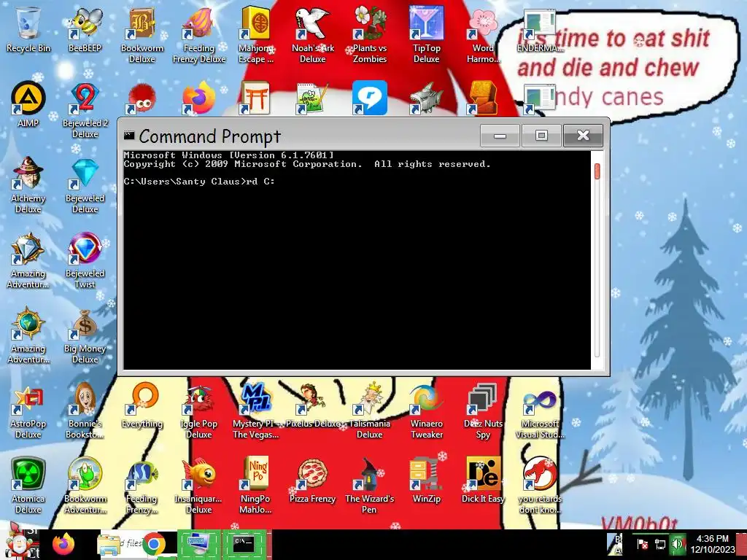This screenshot has width=747, height=560.
Task: Click the 'rd C:' command line text
Action: tap(260, 182)
